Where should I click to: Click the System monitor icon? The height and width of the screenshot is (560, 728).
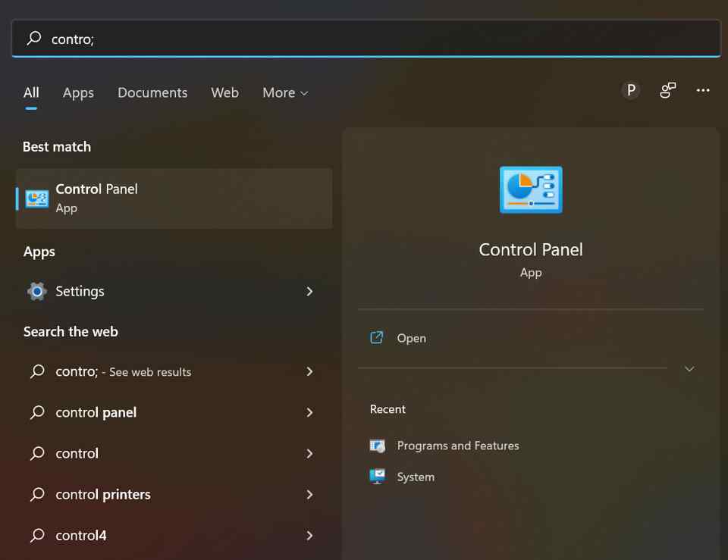(x=378, y=477)
